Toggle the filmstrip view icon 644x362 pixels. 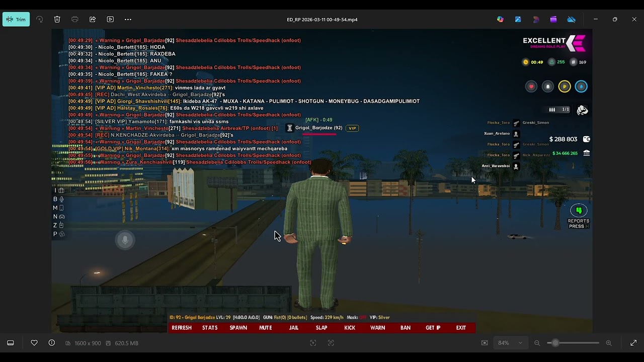click(x=11, y=343)
